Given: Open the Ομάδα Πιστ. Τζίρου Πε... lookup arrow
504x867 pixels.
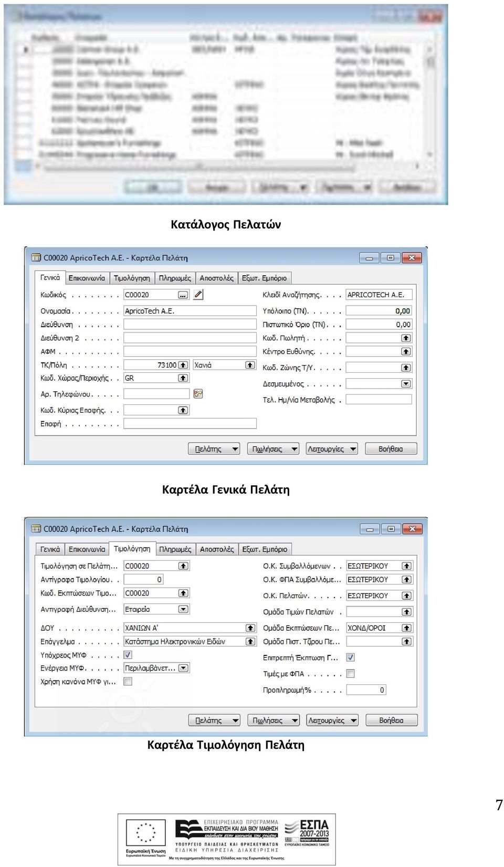Looking at the screenshot, I should (x=406, y=641).
